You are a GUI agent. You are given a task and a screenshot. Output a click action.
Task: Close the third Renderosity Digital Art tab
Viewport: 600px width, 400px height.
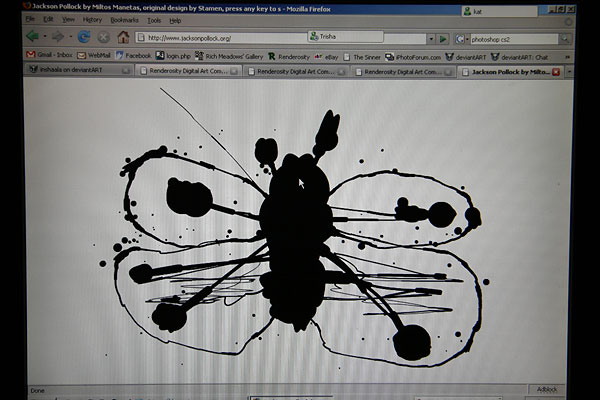(x=448, y=72)
